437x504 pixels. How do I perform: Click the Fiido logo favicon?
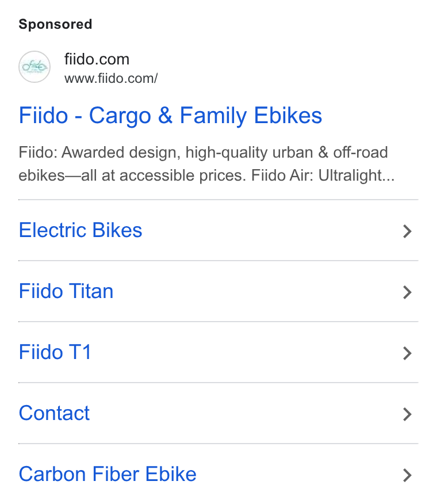click(34, 67)
